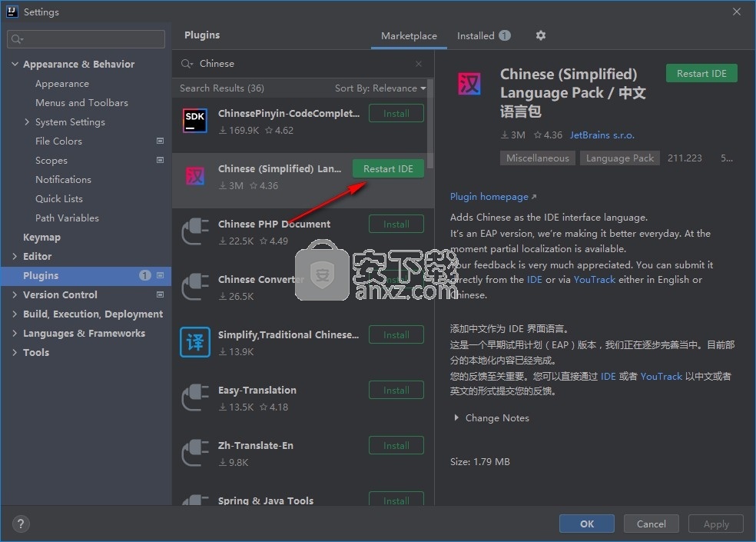This screenshot has width=756, height=542.
Task: Open the Sort By Relevance dropdown
Action: pos(380,88)
